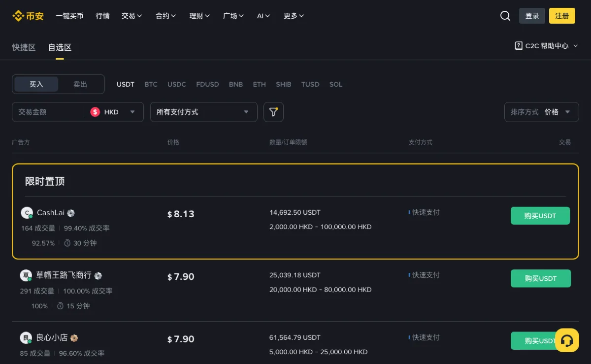Click CashLai verified badge icon

(x=71, y=213)
